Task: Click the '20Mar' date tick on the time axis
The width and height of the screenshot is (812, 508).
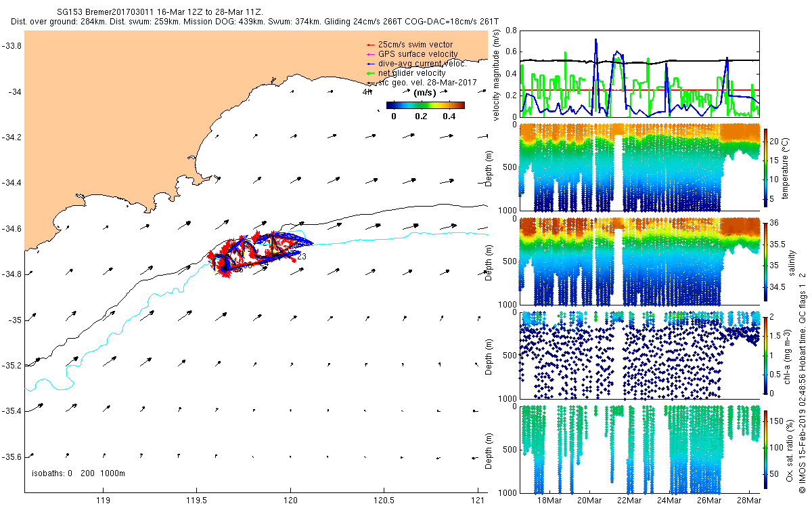Action: coord(590,501)
